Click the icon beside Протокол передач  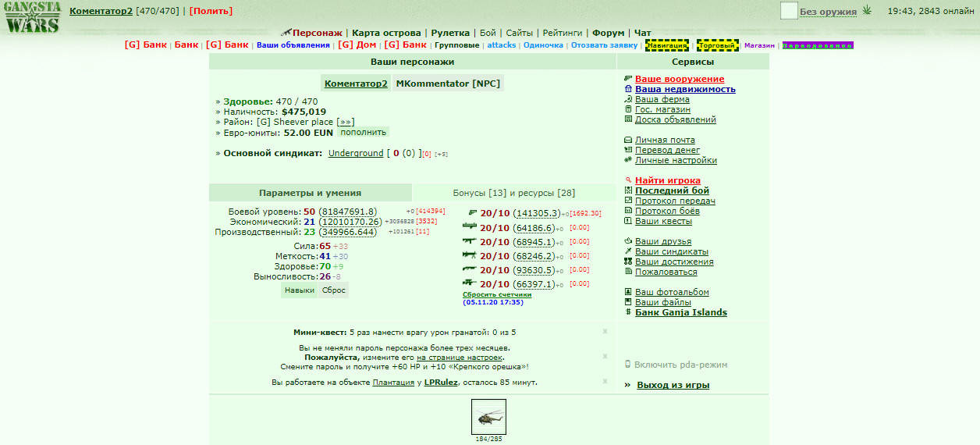point(628,201)
